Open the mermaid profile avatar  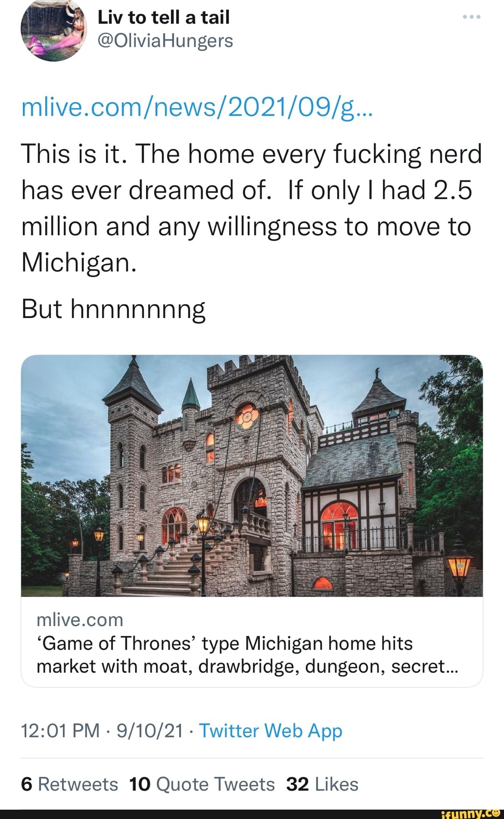pyautogui.click(x=54, y=30)
